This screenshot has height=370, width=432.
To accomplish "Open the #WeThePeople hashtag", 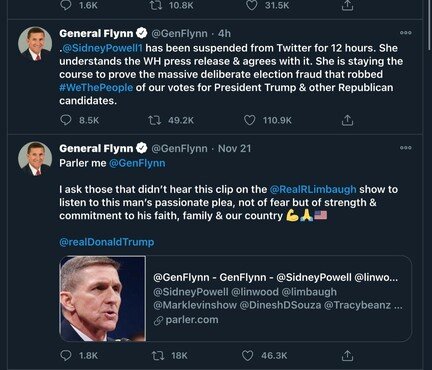I will coord(96,87).
